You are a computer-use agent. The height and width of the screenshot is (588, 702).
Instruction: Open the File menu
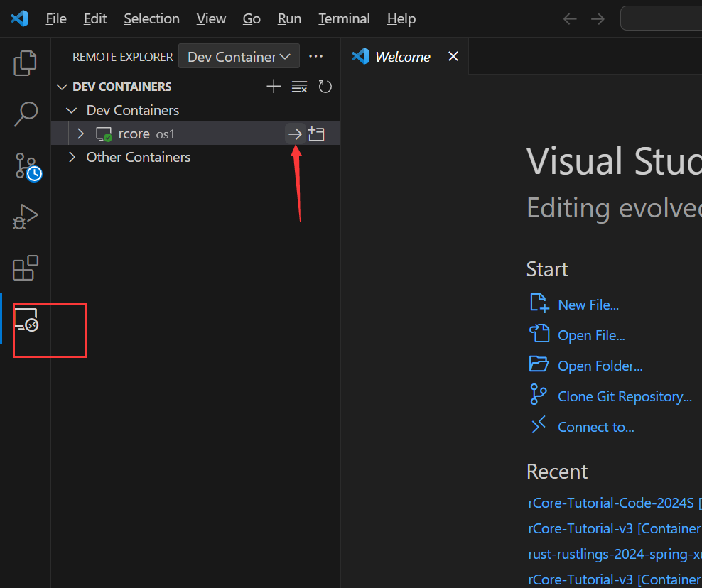pyautogui.click(x=56, y=18)
